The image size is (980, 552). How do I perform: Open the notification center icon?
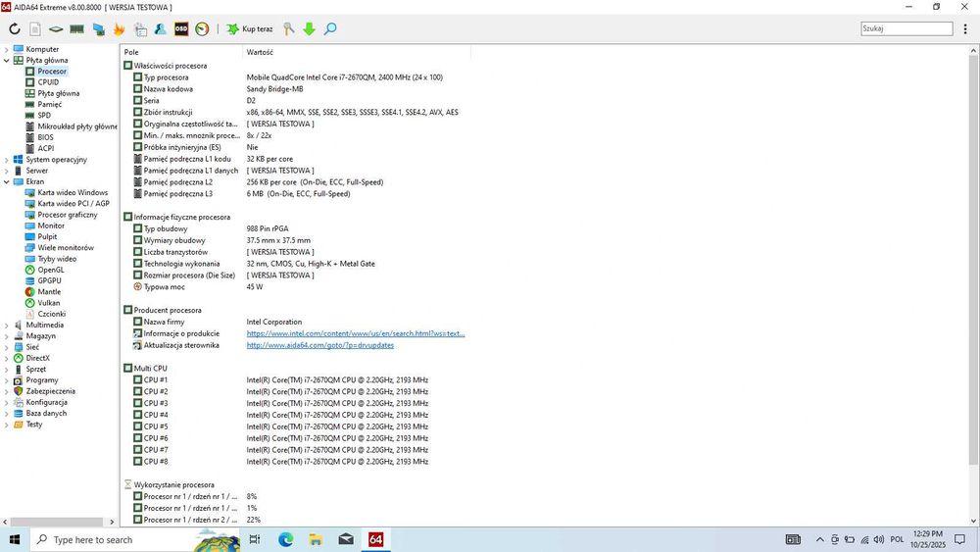pos(960,539)
